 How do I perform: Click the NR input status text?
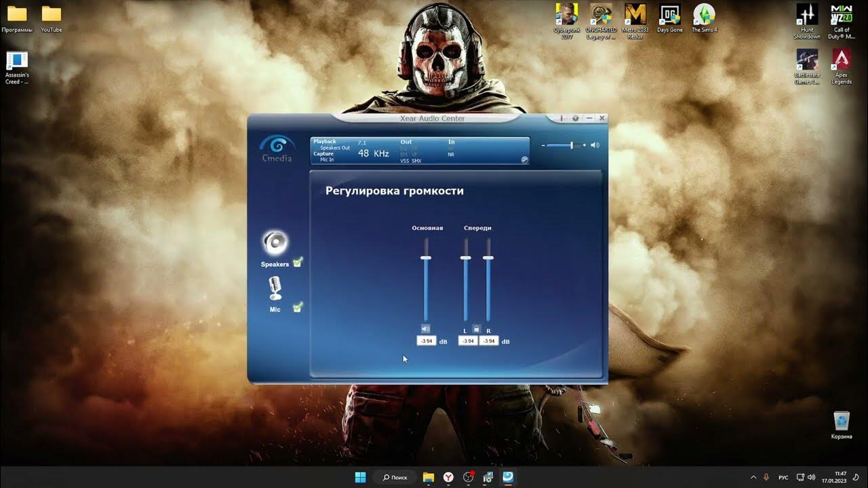tap(451, 155)
